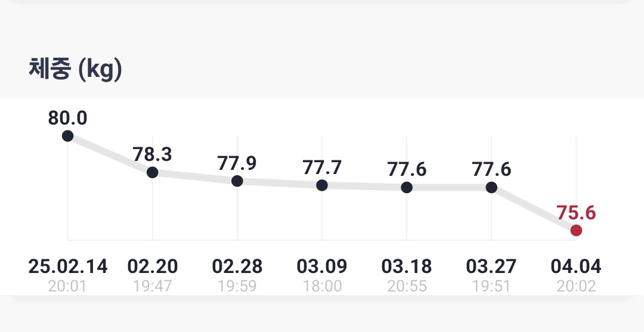Tap the 78.3 weight value label
644x332 pixels.
click(x=153, y=154)
